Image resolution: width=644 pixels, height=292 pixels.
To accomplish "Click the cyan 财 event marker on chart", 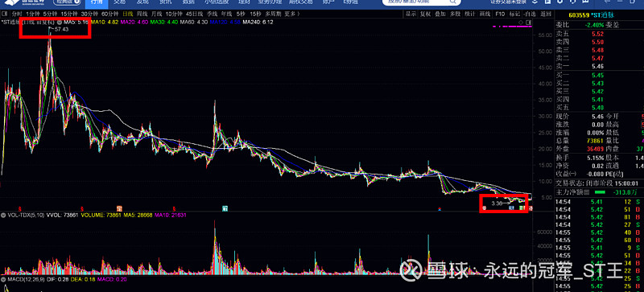I will 225,208.
